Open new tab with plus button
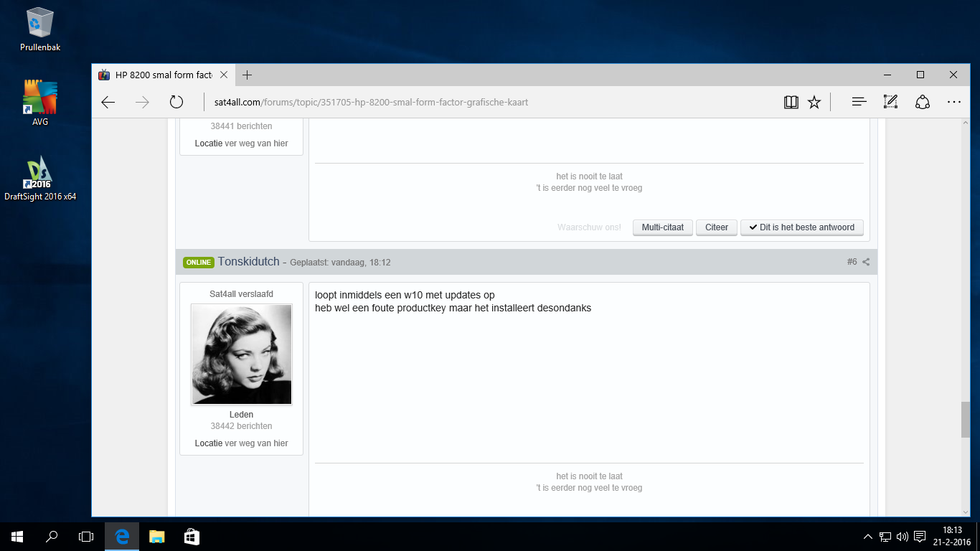Image resolution: width=980 pixels, height=551 pixels. coord(247,75)
